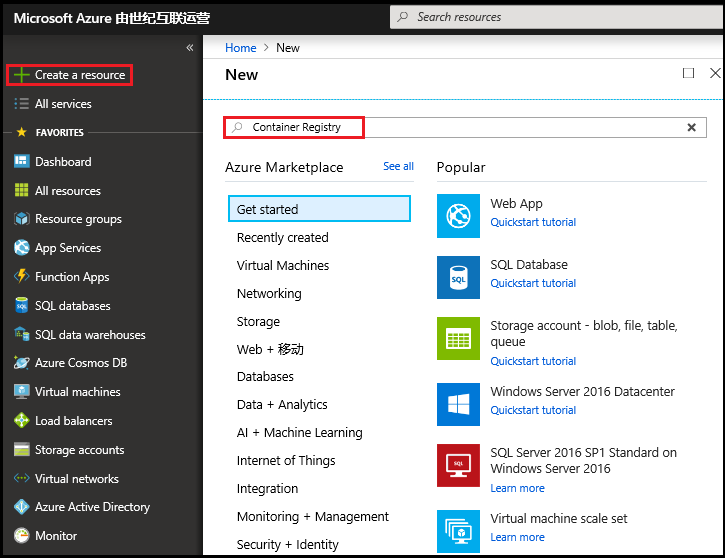This screenshot has width=725, height=559.
Task: Collapse the left sidebar with double chevron
Action: coord(190,48)
